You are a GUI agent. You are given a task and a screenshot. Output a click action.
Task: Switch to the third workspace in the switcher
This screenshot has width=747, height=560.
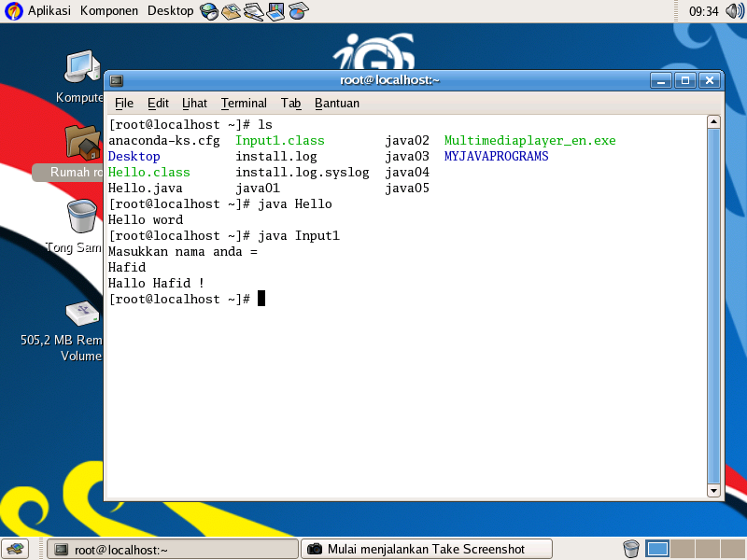click(x=708, y=549)
